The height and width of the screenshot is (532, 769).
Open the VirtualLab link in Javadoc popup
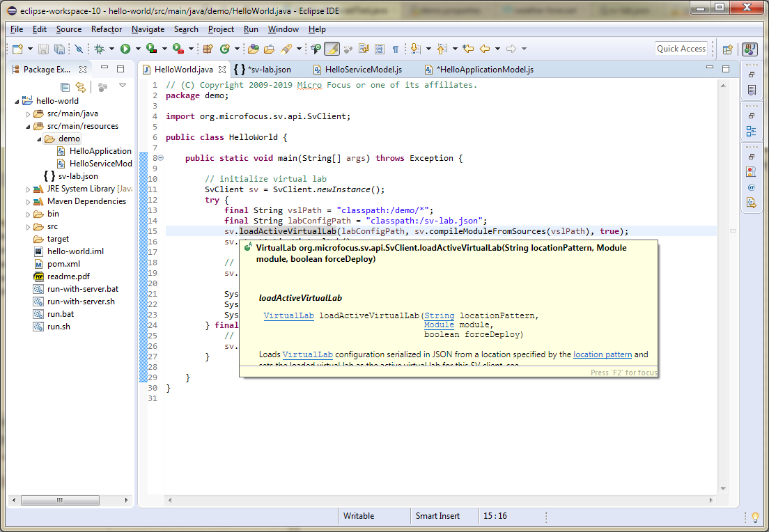[288, 315]
